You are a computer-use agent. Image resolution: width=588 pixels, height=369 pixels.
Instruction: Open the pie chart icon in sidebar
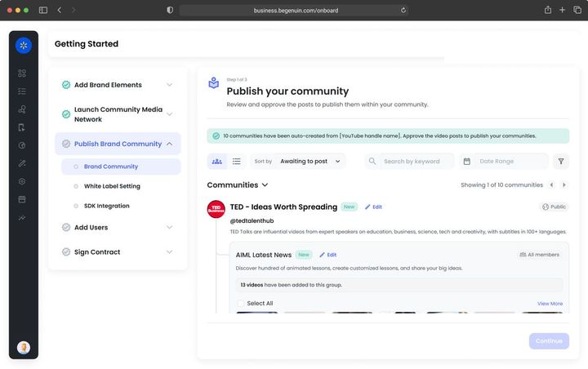pyautogui.click(x=22, y=145)
